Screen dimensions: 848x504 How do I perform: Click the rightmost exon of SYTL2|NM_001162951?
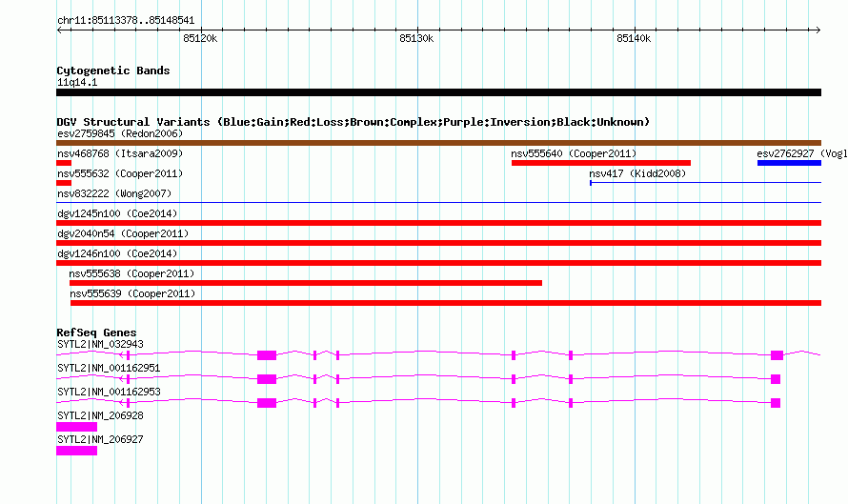776,379
